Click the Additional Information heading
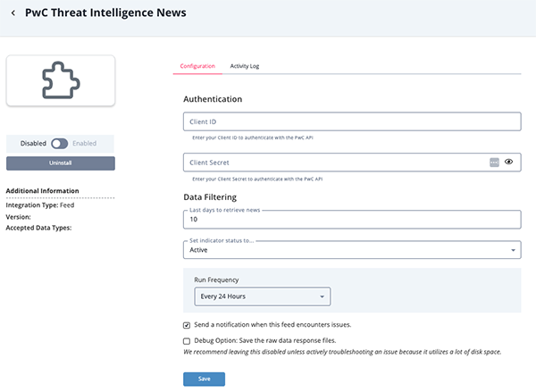This screenshot has height=392, width=536. [42, 191]
